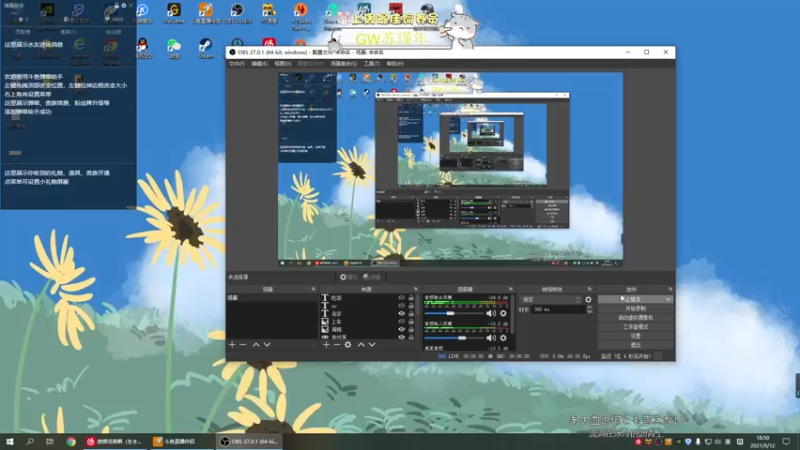The width and height of the screenshot is (800, 450).
Task: Click 滤镜 filters button above Sources panel
Action: coord(372,277)
